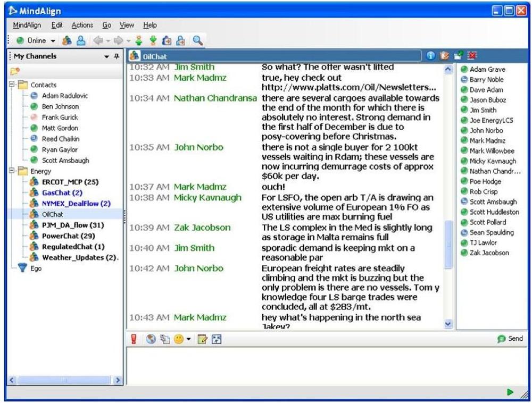Screen dimensions: 532x403
Task: Click the channels panel horizontal scrollbar left arrow
Action: (x=12, y=380)
